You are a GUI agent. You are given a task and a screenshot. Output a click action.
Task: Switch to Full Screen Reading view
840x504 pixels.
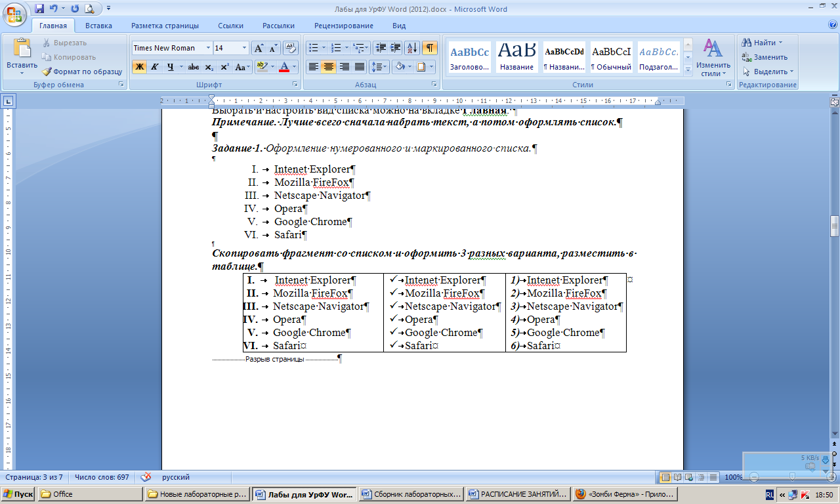(x=676, y=477)
